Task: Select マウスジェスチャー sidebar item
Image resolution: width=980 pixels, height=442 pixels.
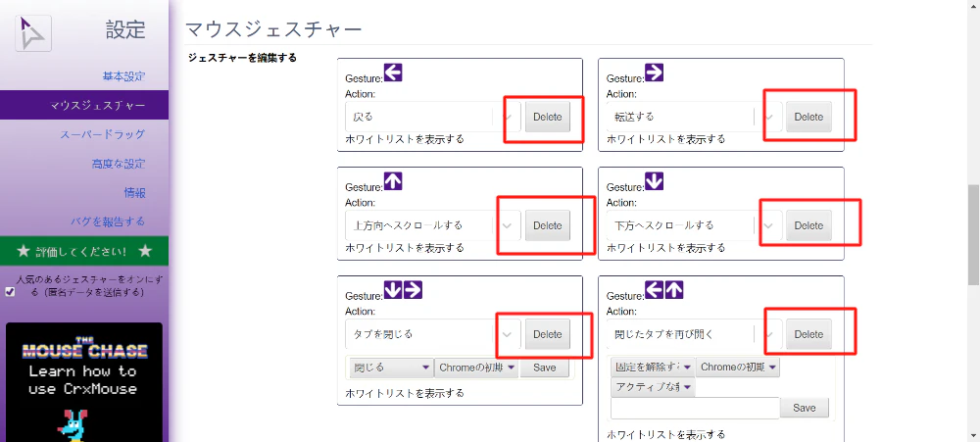Action: 84,105
